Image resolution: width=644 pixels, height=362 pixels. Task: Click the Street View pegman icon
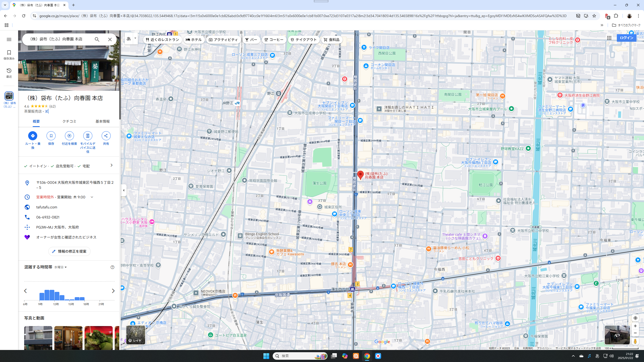tap(635, 341)
